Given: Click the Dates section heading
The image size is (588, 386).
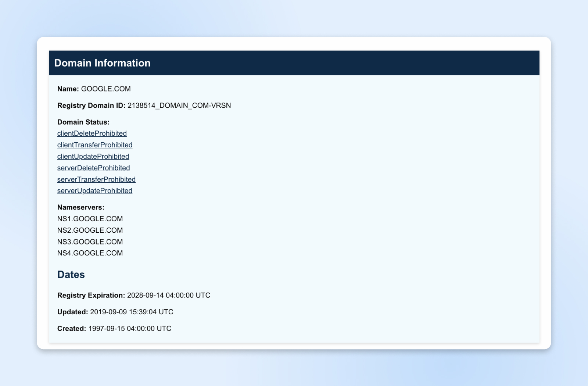Looking at the screenshot, I should [71, 274].
